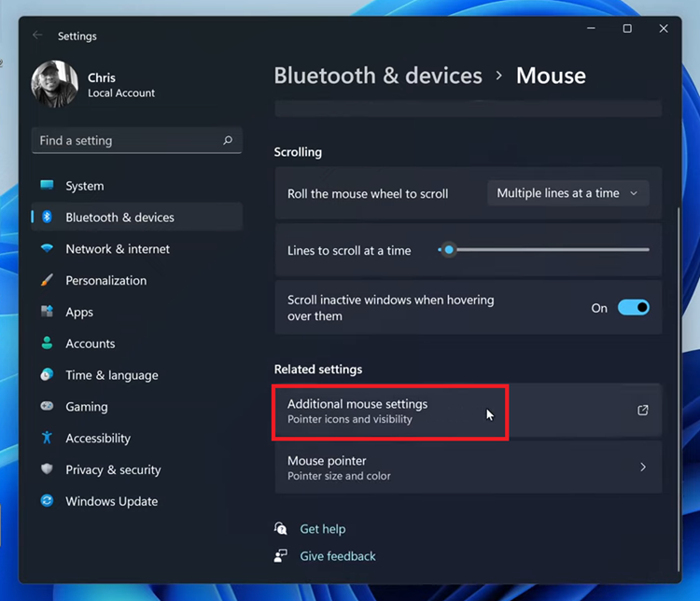Click the Gaming controller icon
The height and width of the screenshot is (601, 700).
47,406
